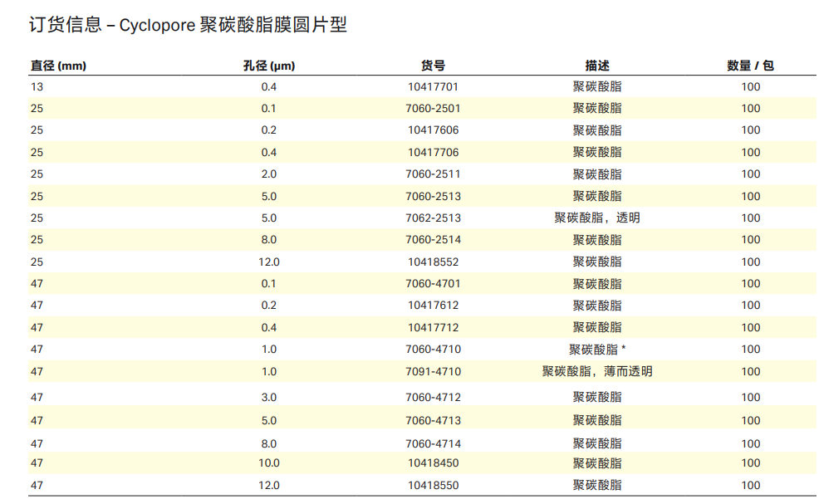
Task: Click the 孔径 (µm) column header
Action: [x=268, y=66]
